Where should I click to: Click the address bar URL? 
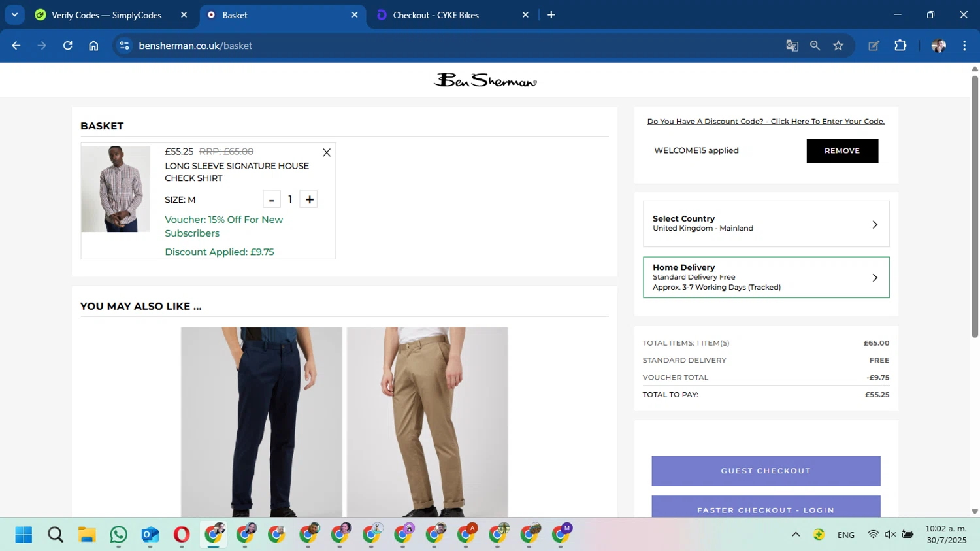point(195,46)
